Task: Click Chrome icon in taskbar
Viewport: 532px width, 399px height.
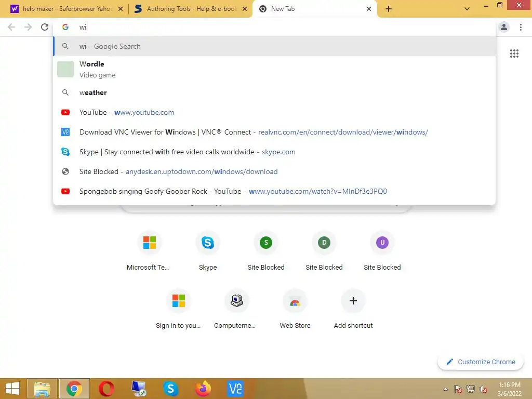Action: [74, 389]
